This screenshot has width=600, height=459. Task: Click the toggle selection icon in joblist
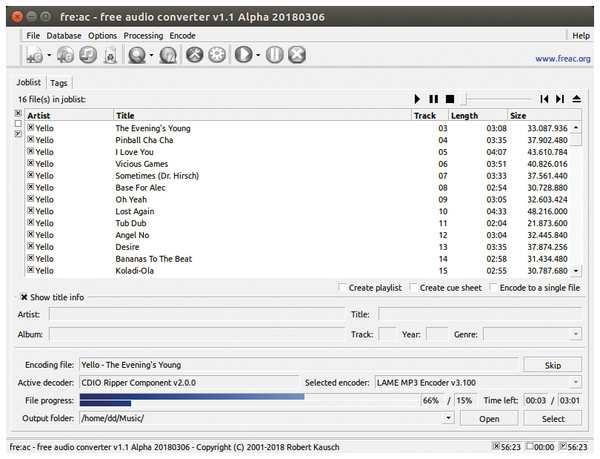coord(18,134)
